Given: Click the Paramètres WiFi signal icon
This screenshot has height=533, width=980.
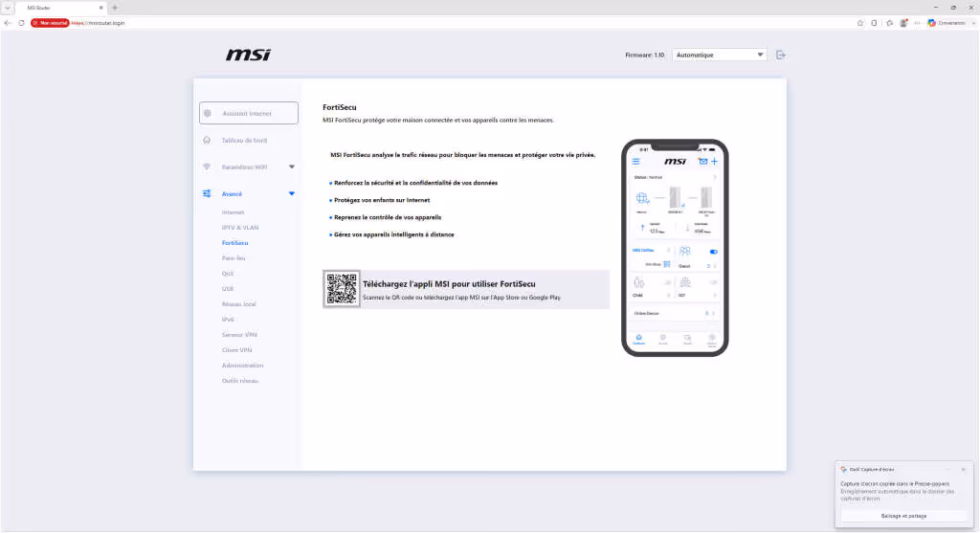Looking at the screenshot, I should 207,167.
